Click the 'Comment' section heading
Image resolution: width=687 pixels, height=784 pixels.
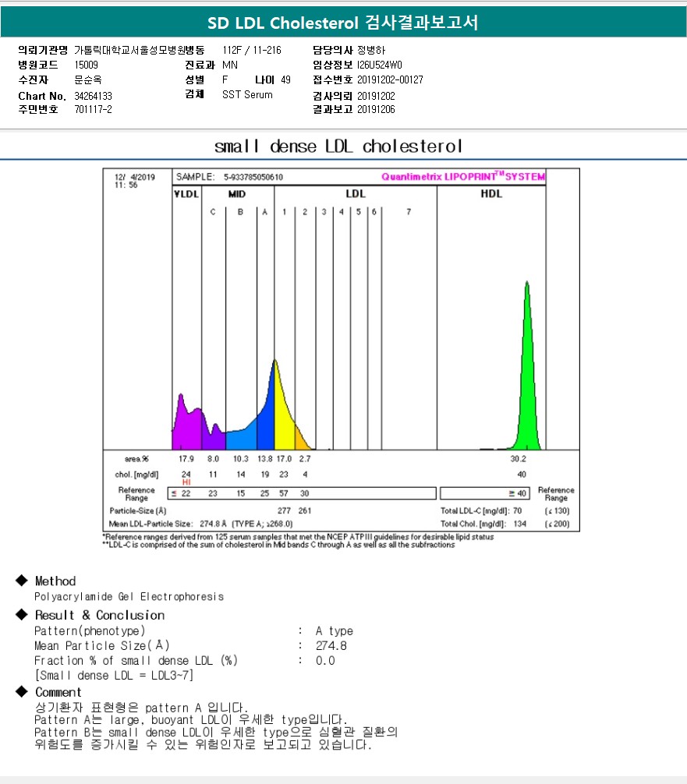[x=58, y=693]
